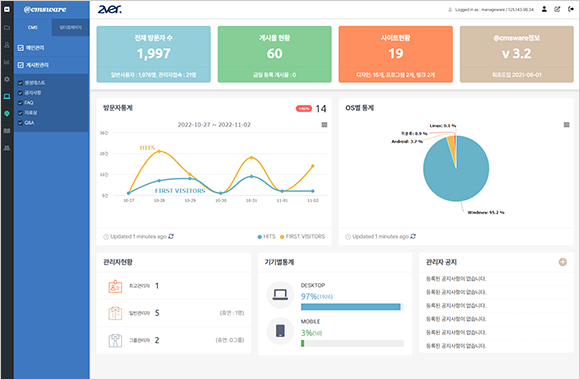Open the folder icon in the dark rail
This screenshot has height=380, width=580.
point(7,28)
